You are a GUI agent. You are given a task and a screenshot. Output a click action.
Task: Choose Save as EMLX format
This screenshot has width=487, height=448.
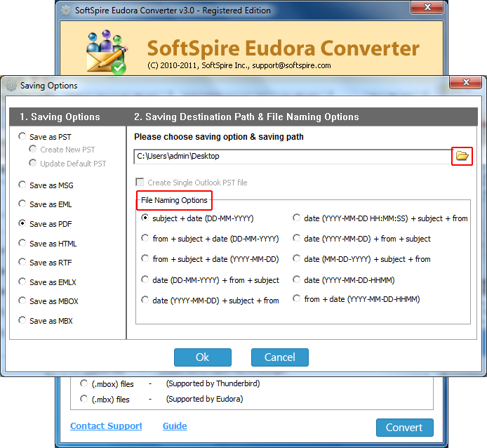22,282
